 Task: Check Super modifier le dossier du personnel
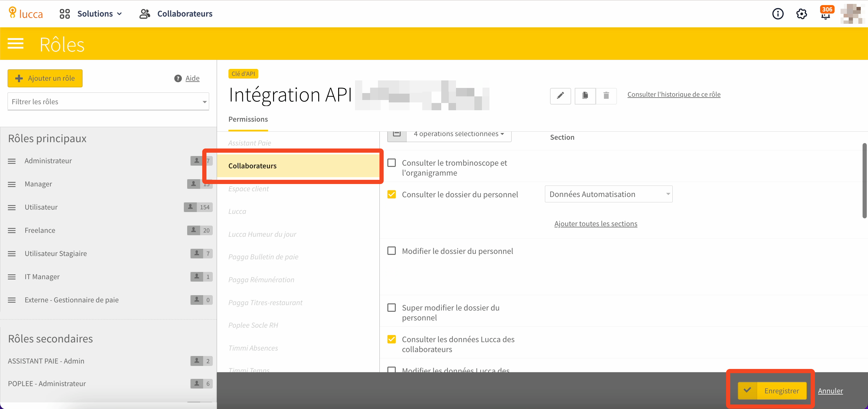tap(392, 308)
